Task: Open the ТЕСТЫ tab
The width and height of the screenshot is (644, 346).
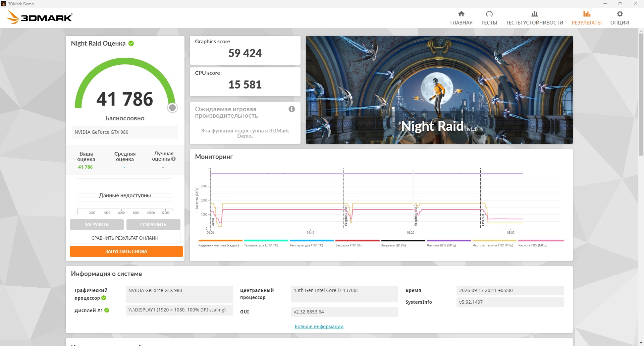Action: pyautogui.click(x=489, y=18)
